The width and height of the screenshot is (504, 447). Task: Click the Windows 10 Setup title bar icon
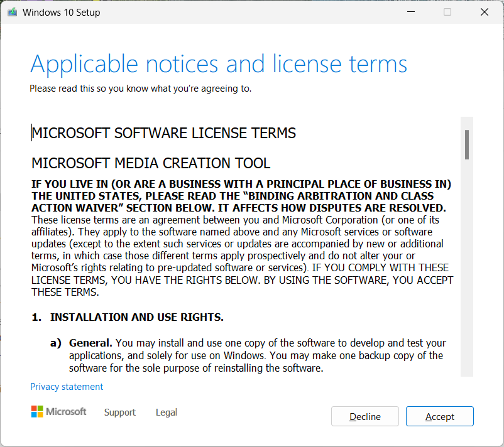tap(12, 12)
